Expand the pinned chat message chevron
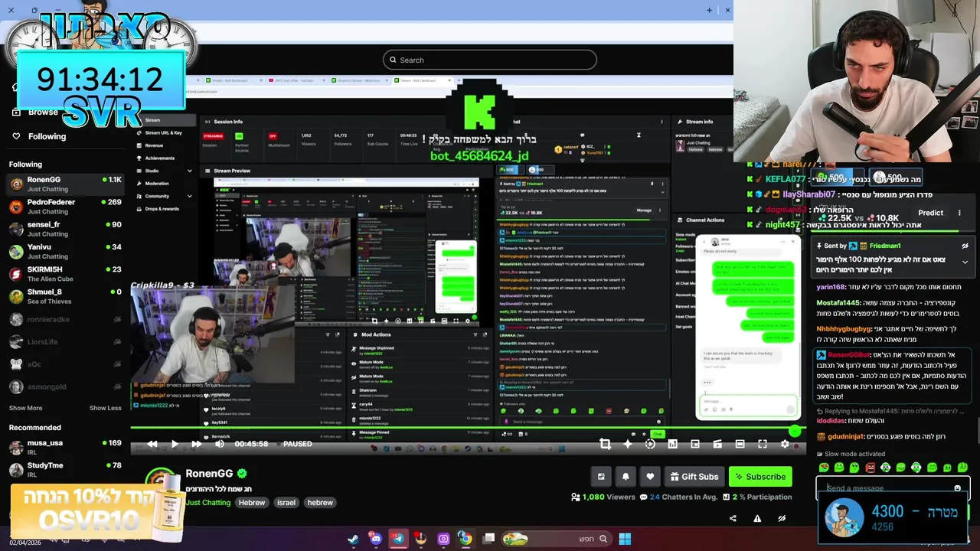The image size is (980, 551). [965, 262]
